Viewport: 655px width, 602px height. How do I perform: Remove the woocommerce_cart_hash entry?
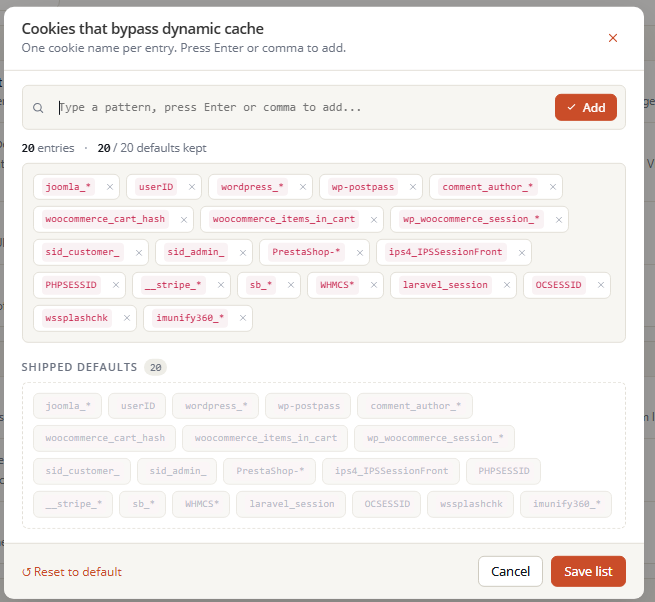[x=184, y=220]
